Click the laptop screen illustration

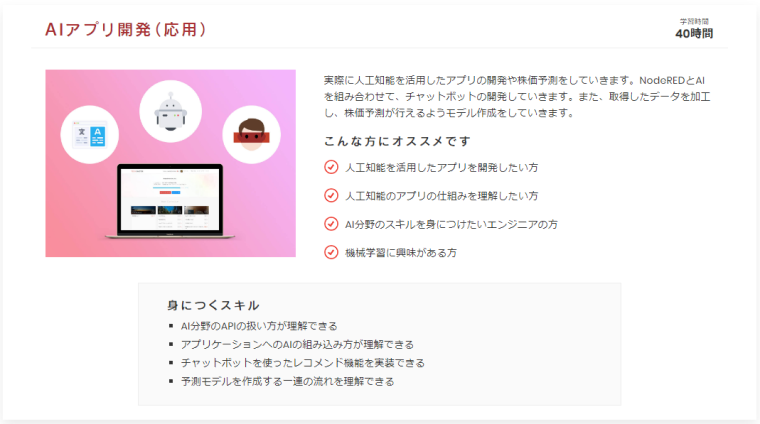pyautogui.click(x=171, y=199)
